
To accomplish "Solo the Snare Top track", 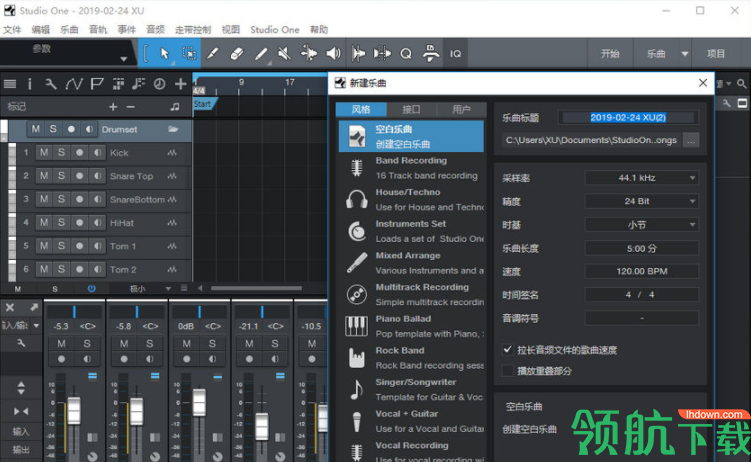I will [x=61, y=176].
